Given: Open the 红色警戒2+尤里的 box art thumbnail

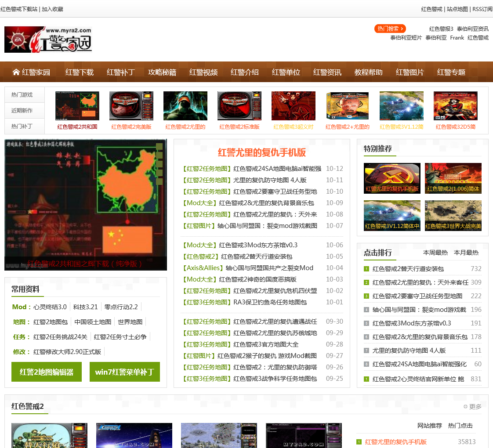Looking at the screenshot, I should click(348, 106).
